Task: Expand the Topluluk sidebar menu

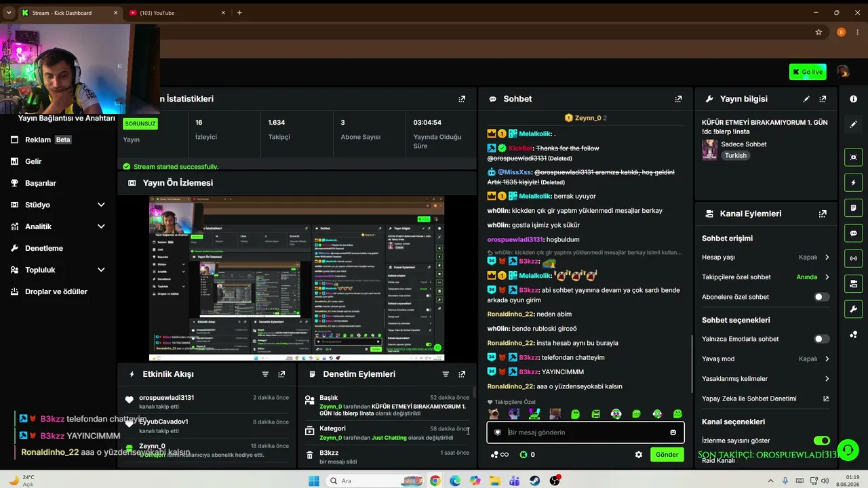Action: [101, 270]
